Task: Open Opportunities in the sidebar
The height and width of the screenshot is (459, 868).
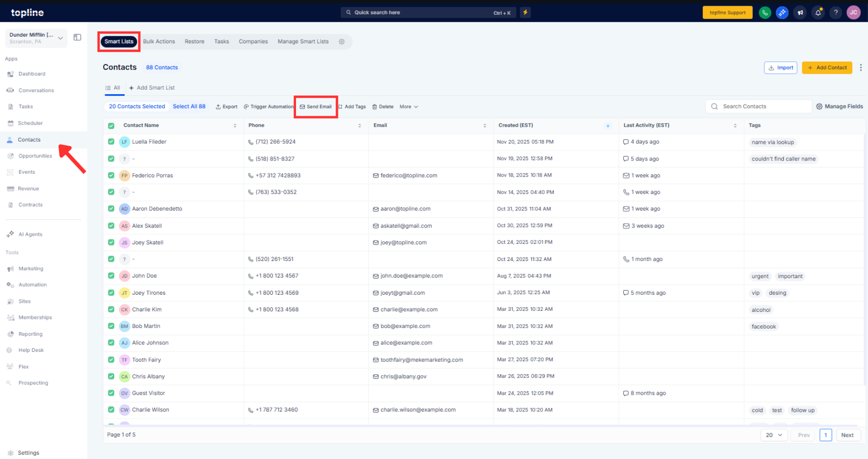Action: (x=35, y=156)
